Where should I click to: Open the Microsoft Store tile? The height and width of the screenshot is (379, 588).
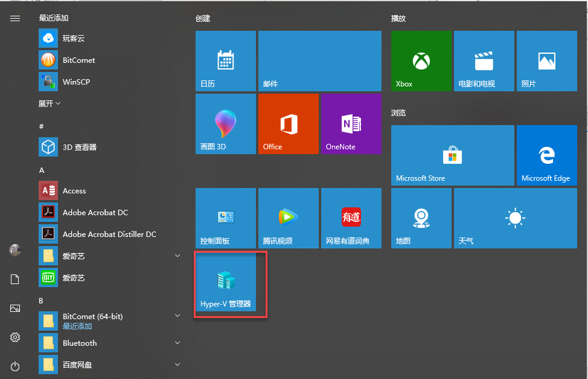click(453, 155)
